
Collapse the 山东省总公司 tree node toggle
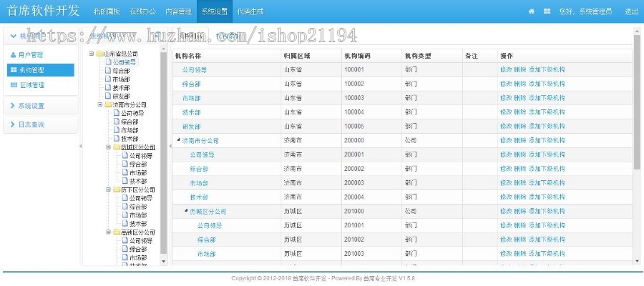pos(92,54)
